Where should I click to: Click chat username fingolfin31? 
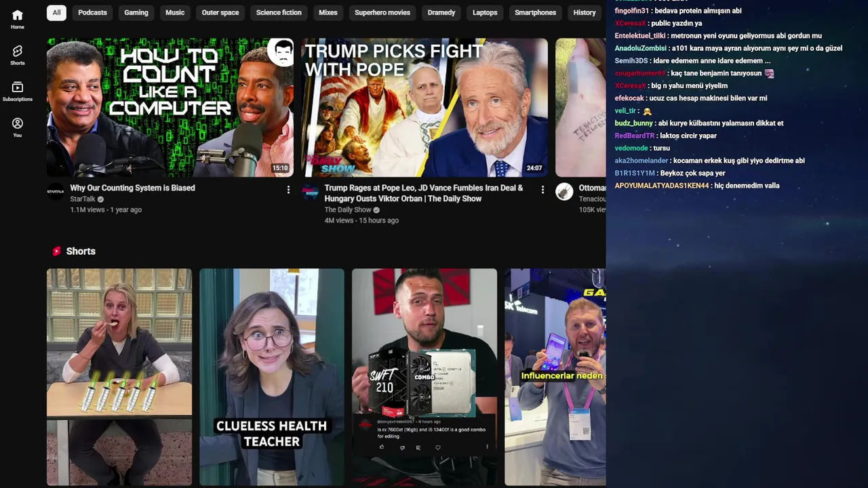(x=631, y=11)
